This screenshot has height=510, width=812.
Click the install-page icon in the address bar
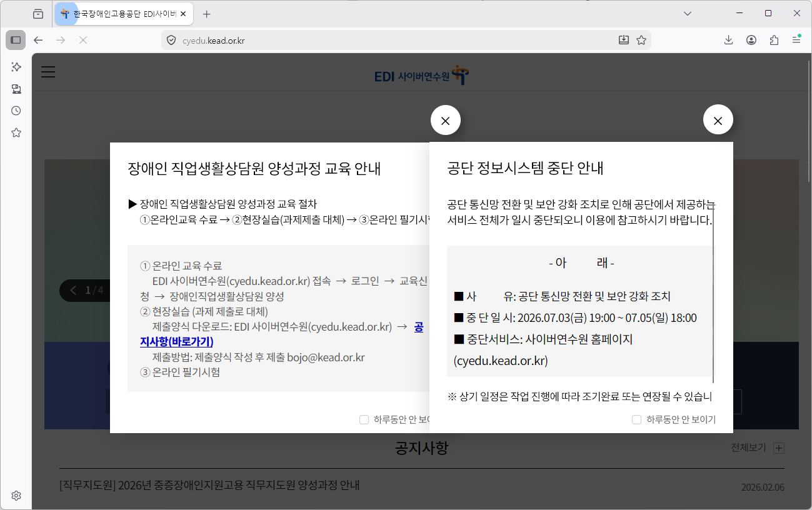[623, 40]
